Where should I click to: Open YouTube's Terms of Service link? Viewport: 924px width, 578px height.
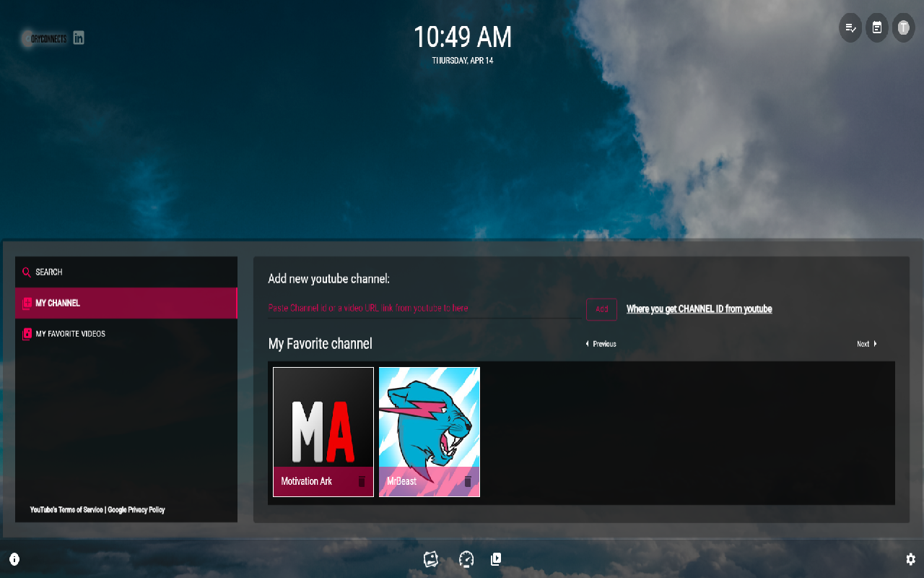66,510
